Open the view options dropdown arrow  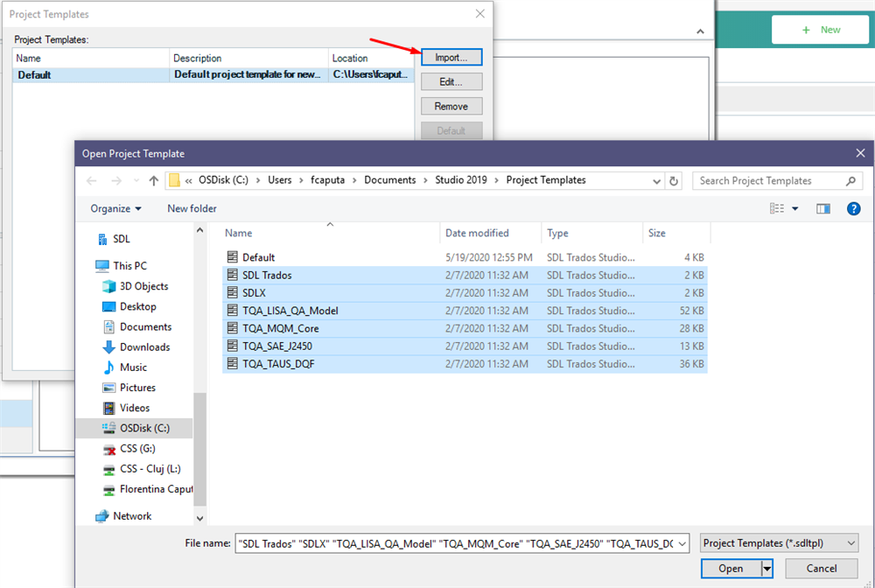coord(795,208)
